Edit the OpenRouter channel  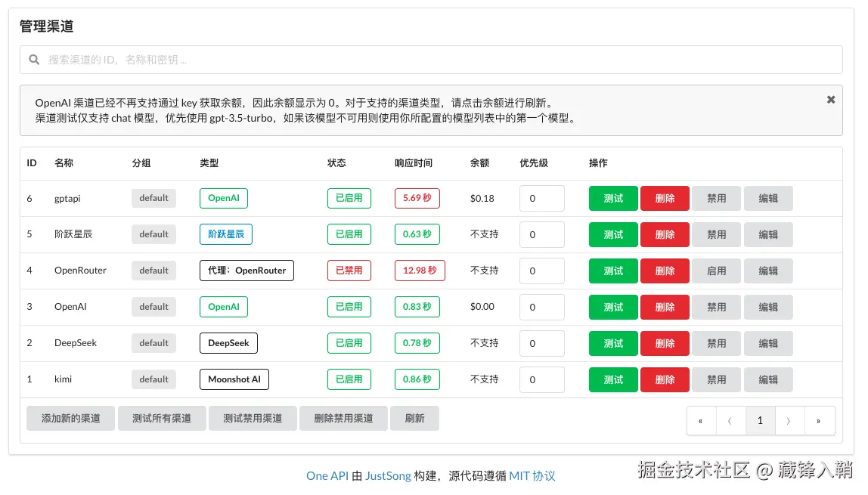coord(767,271)
